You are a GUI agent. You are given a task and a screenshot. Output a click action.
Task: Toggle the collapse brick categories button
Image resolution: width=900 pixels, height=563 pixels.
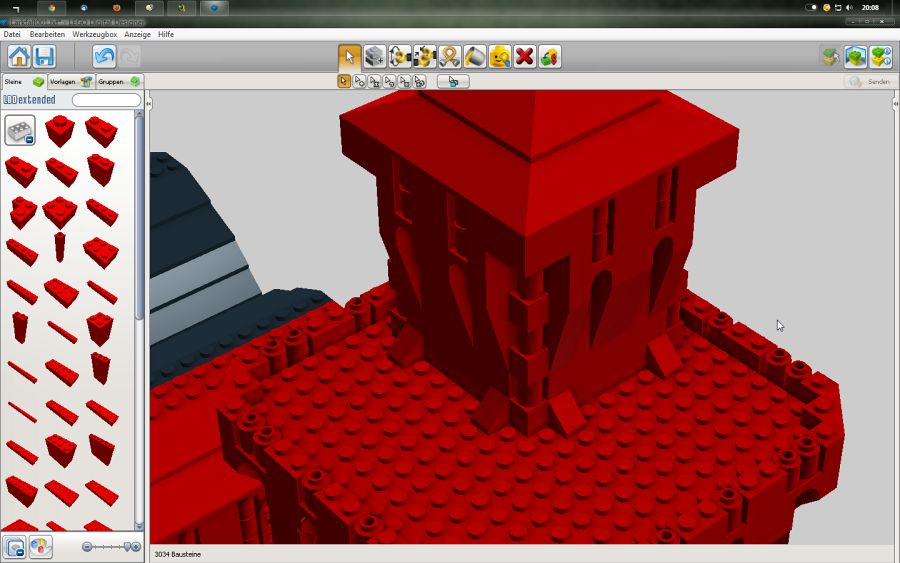click(x=15, y=547)
